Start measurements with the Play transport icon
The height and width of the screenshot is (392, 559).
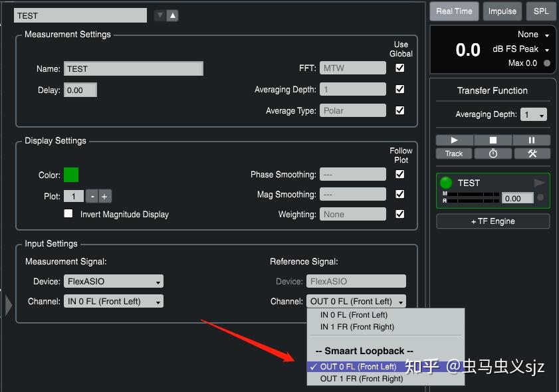click(454, 140)
